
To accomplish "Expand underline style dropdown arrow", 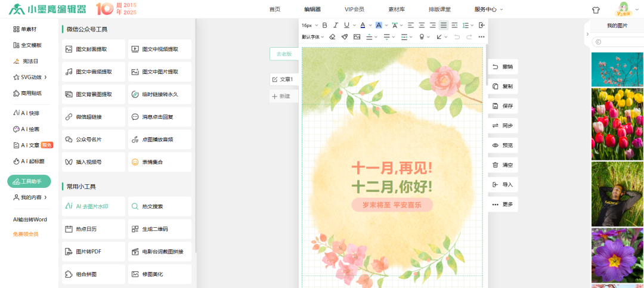I will pos(353,26).
